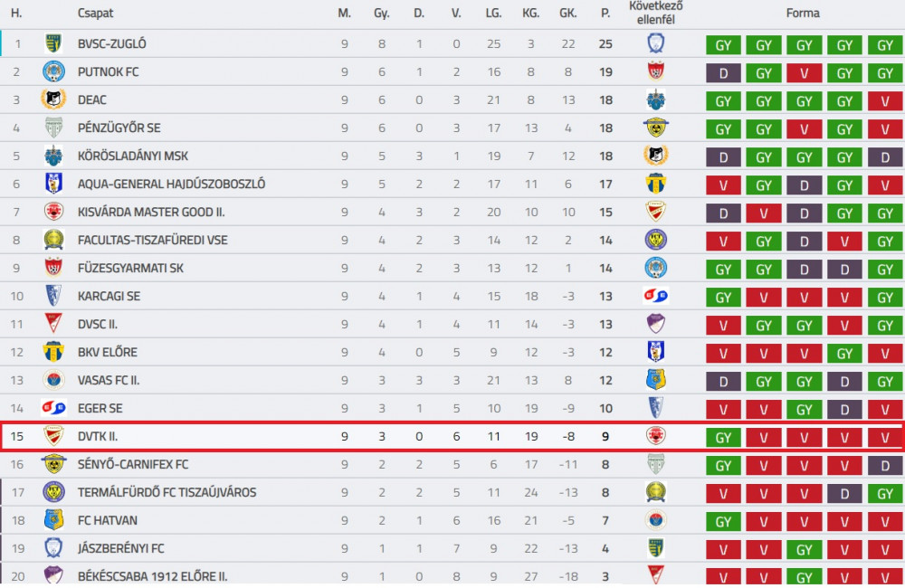Click the first GY form badge of BVSC-Zugló
The width and height of the screenshot is (905, 588).
(x=723, y=45)
